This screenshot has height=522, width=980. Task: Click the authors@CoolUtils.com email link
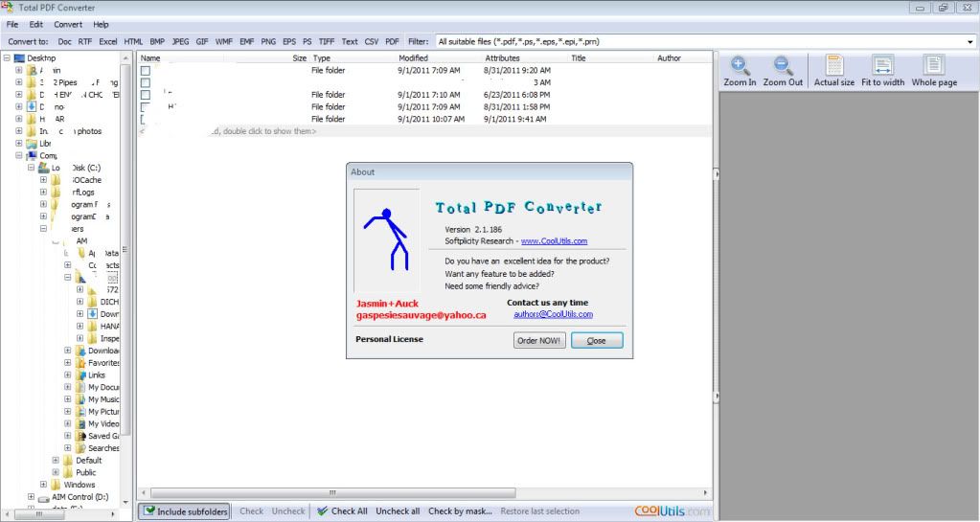point(553,314)
